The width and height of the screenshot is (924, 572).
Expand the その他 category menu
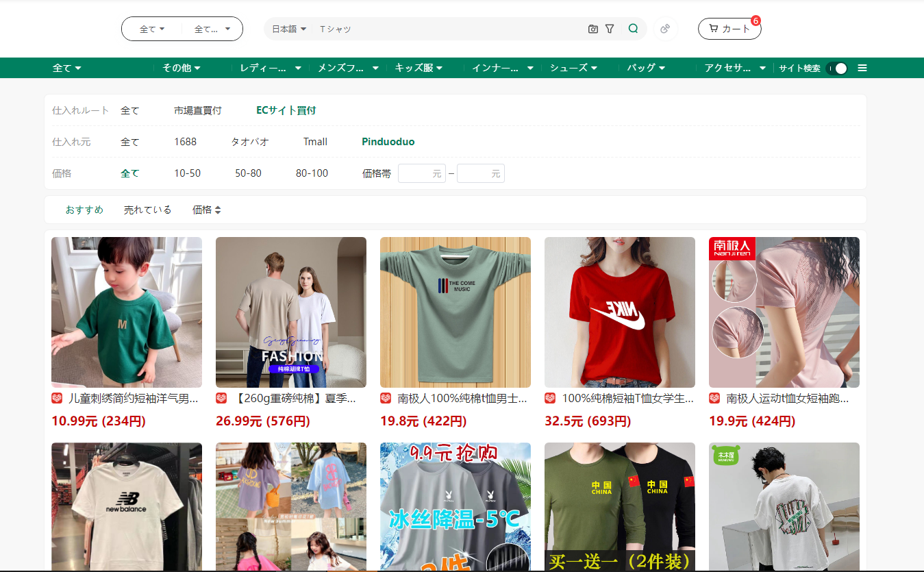[x=182, y=68]
